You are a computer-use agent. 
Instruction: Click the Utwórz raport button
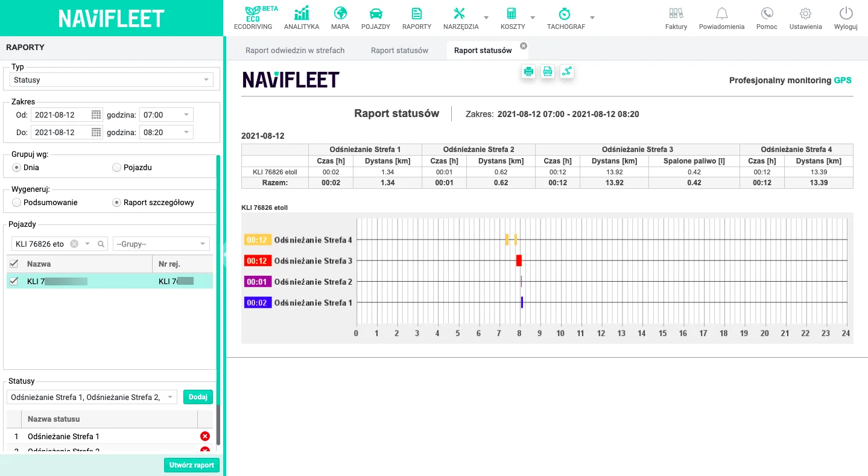click(x=192, y=465)
